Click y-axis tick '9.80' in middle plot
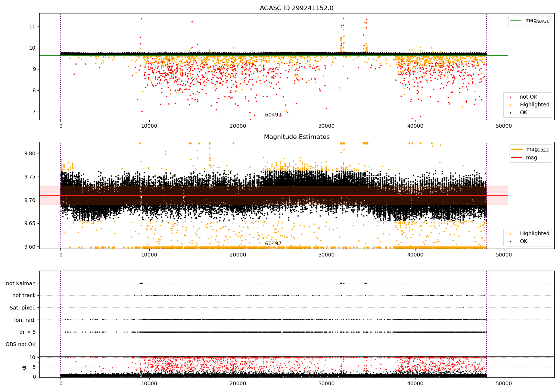This screenshot has height=392, width=560. pyautogui.click(x=30, y=153)
